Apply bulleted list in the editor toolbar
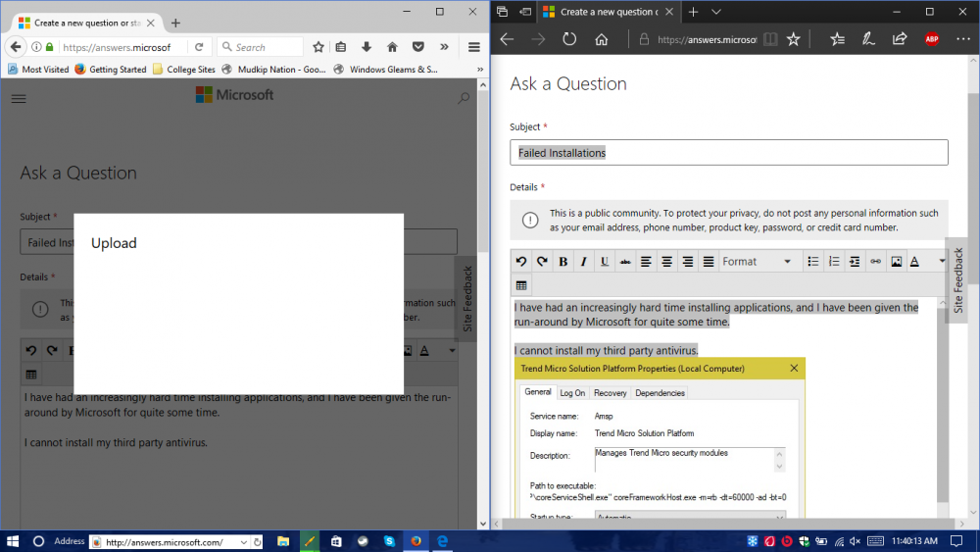The image size is (980, 552). coord(812,262)
